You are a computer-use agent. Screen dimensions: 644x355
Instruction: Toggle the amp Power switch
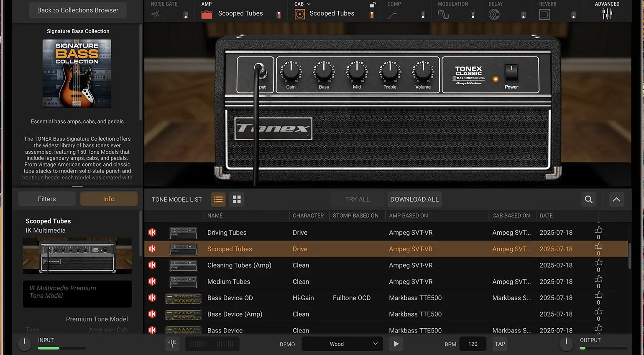[511, 73]
